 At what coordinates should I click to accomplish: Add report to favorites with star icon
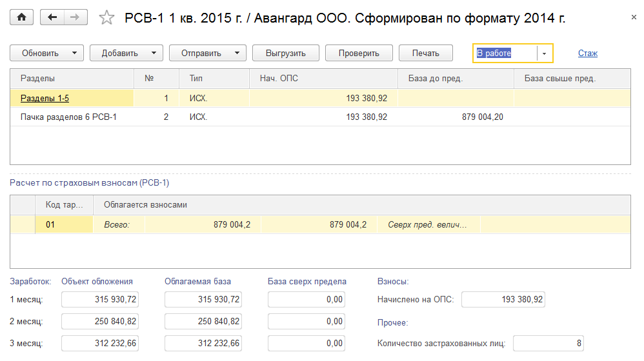(106, 18)
